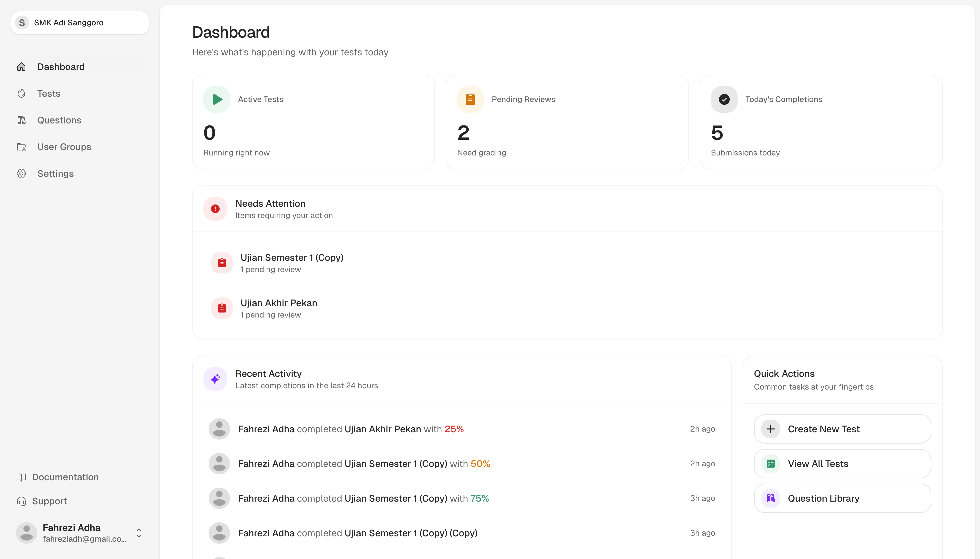The width and height of the screenshot is (980, 559).
Task: Click View All Tests
Action: click(x=818, y=463)
